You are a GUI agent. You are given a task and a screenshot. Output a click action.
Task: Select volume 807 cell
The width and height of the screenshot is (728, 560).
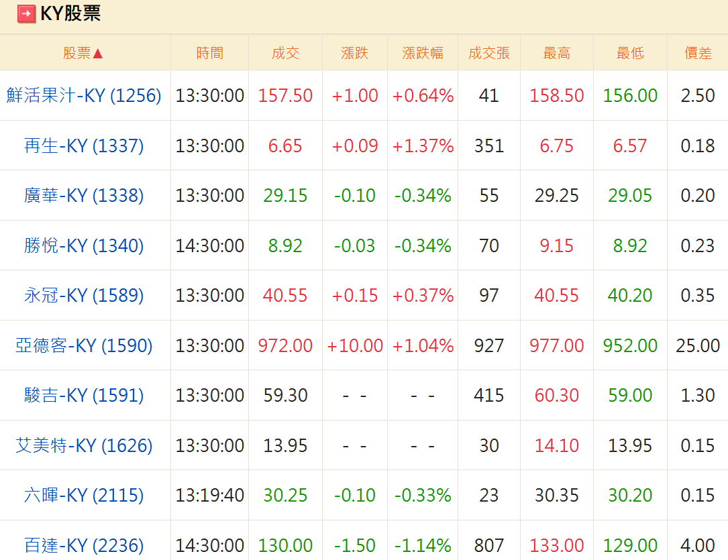(489, 546)
